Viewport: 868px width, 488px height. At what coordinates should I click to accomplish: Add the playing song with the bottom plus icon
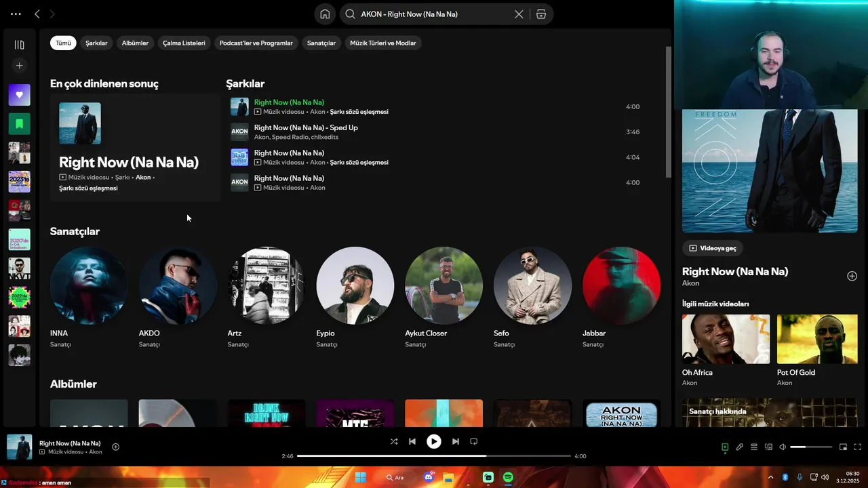(115, 447)
